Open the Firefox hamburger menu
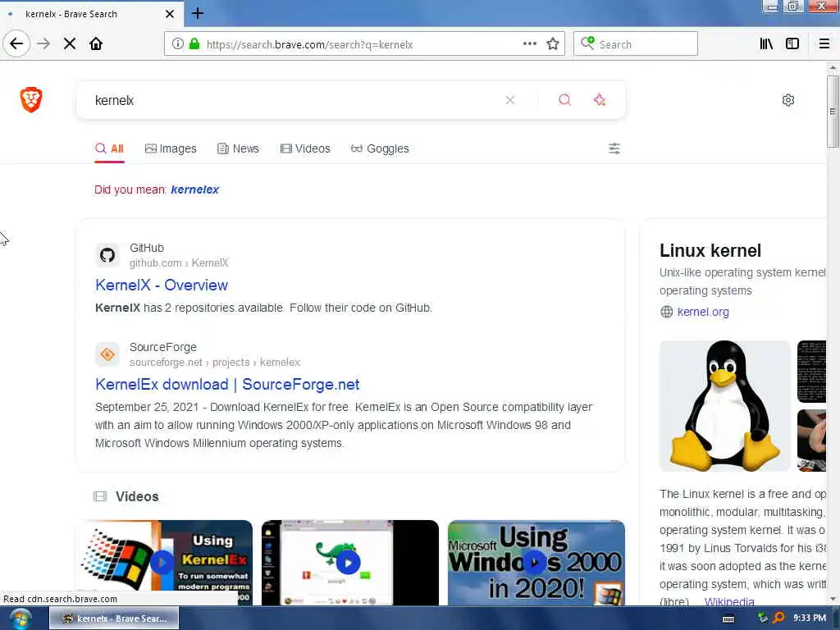840x630 pixels. (x=824, y=44)
